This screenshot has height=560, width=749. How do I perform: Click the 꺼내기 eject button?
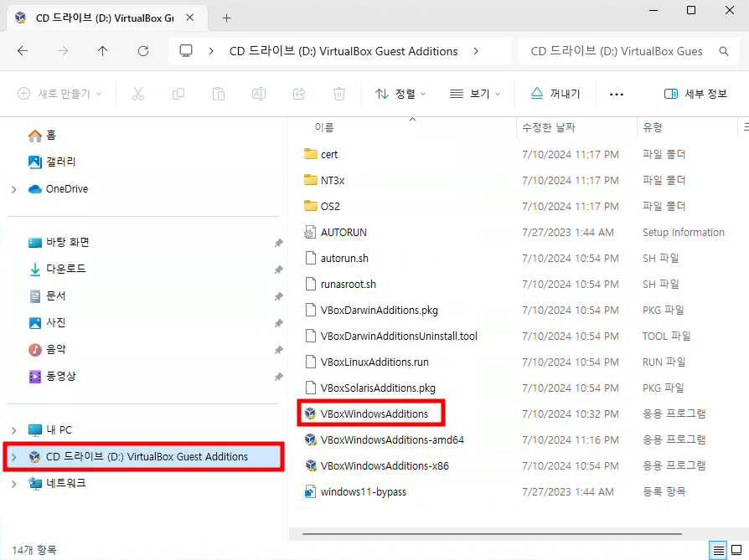coord(555,94)
